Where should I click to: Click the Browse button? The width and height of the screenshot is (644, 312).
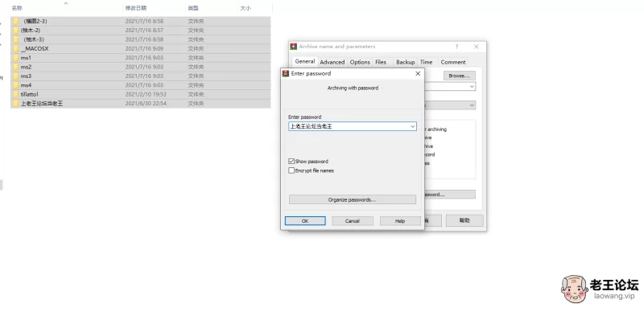[x=459, y=76]
